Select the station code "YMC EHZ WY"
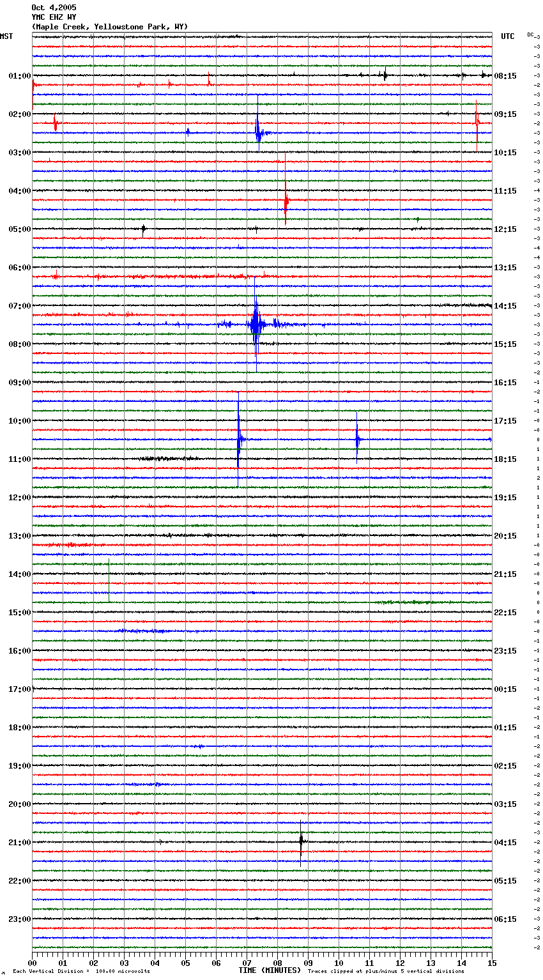The width and height of the screenshot is (543, 980). point(54,17)
